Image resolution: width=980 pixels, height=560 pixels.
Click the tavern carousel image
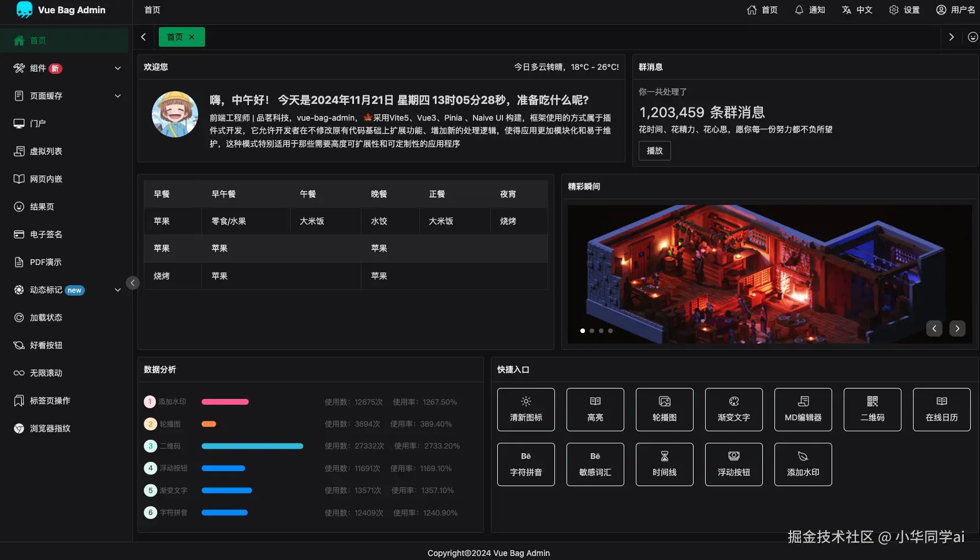[770, 274]
